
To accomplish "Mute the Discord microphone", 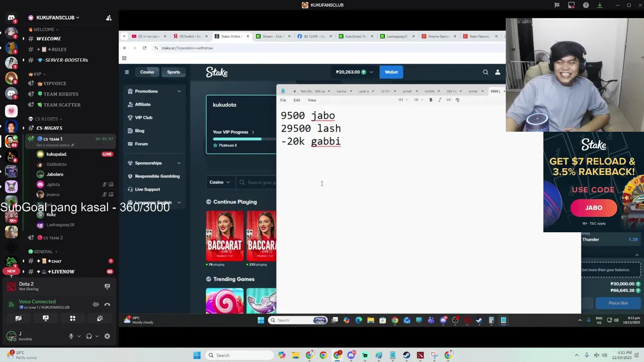I will [71, 336].
